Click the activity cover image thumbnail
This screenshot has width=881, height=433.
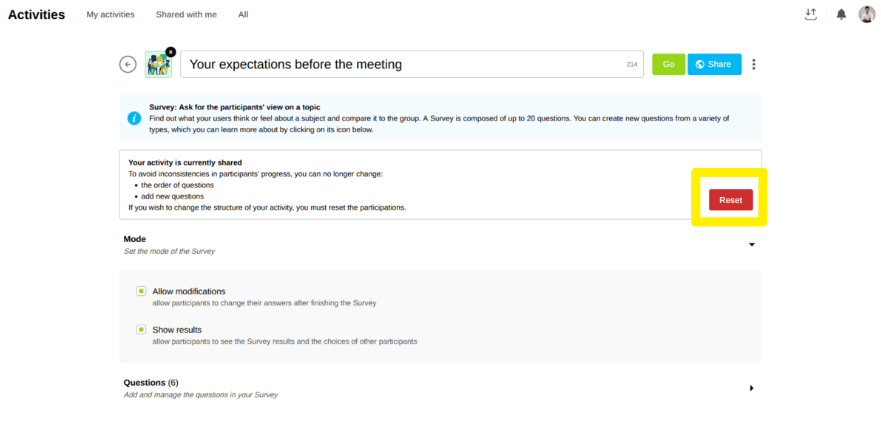[157, 65]
